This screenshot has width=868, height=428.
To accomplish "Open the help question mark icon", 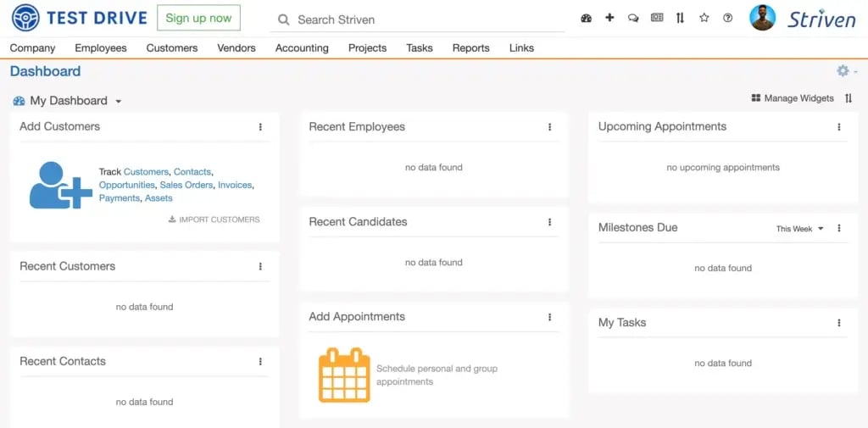I will [727, 18].
